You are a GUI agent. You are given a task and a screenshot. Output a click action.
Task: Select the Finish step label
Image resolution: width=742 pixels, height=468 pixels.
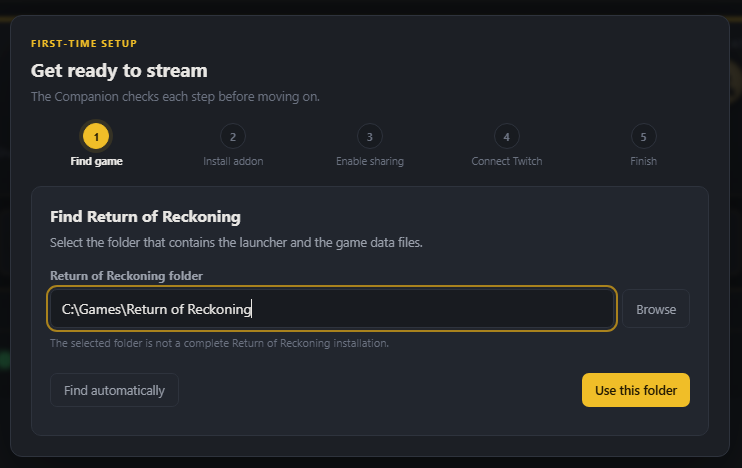643,161
